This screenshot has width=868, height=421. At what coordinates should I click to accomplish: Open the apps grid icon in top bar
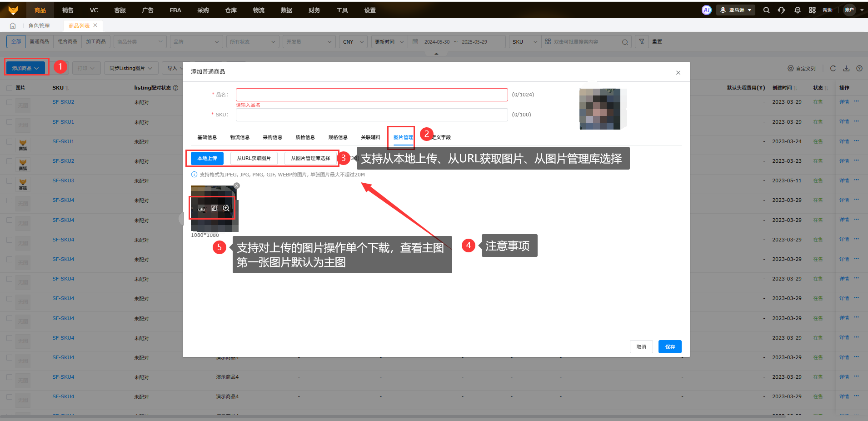812,10
